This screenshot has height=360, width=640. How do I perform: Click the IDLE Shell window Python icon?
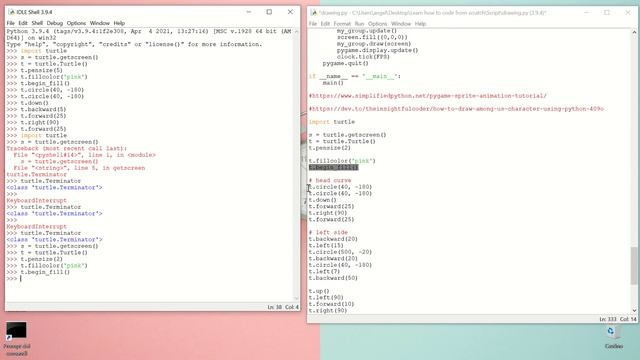tap(11, 12)
